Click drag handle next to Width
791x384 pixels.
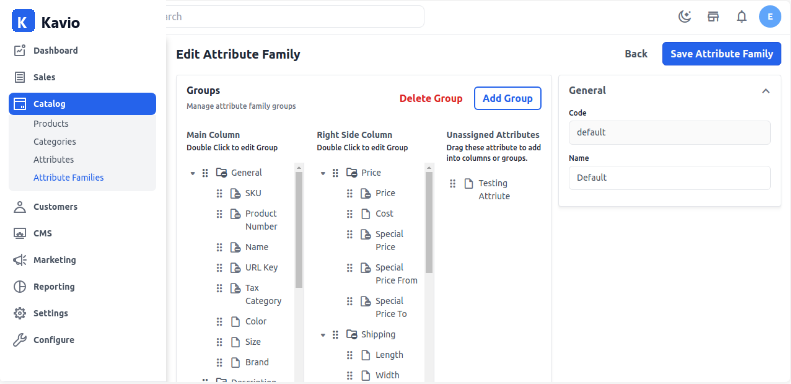coord(350,375)
